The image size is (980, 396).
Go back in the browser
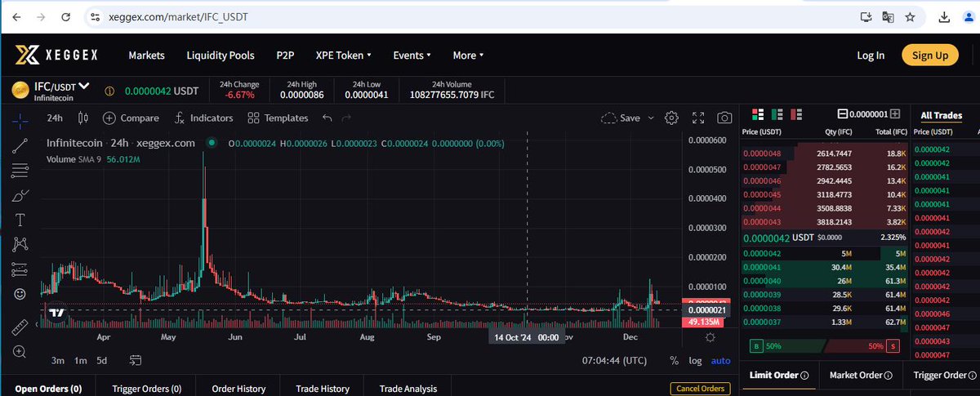[16, 17]
